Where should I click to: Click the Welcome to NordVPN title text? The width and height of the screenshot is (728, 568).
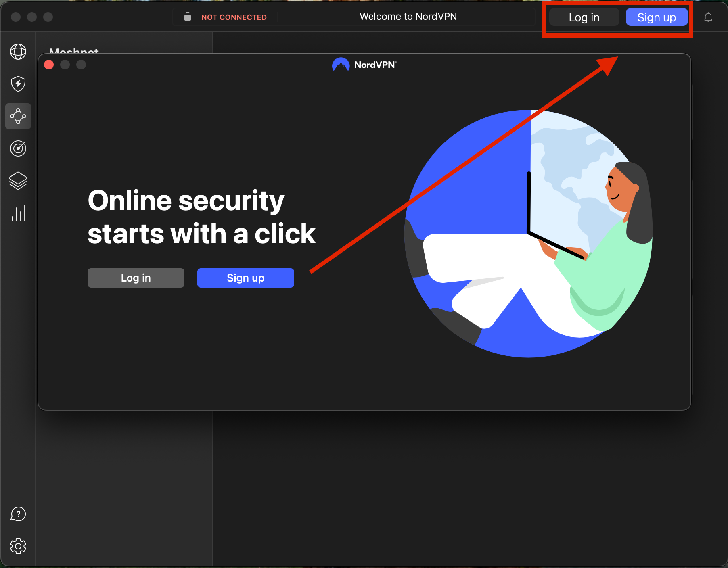click(x=408, y=17)
